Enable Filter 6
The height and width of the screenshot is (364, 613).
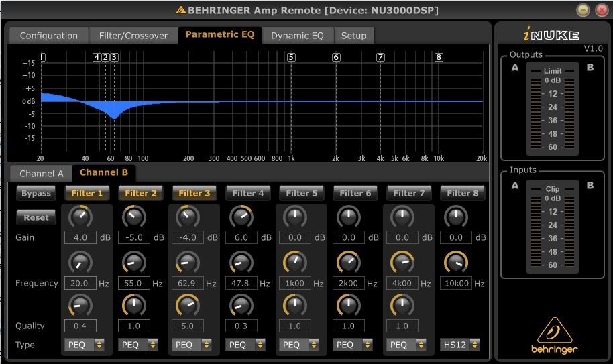click(355, 193)
